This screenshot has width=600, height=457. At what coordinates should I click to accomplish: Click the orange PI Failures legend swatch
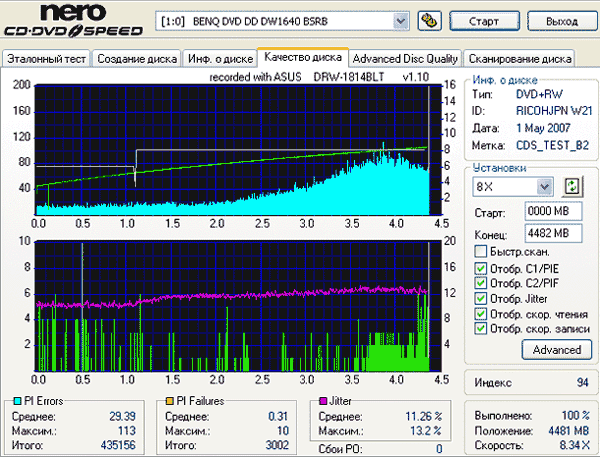(x=170, y=401)
